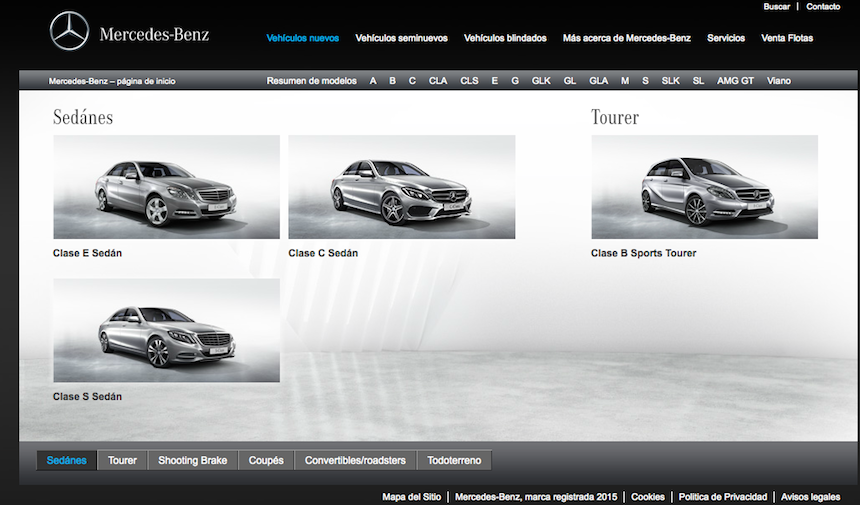
Task: Select the GLK model
Action: (541, 81)
